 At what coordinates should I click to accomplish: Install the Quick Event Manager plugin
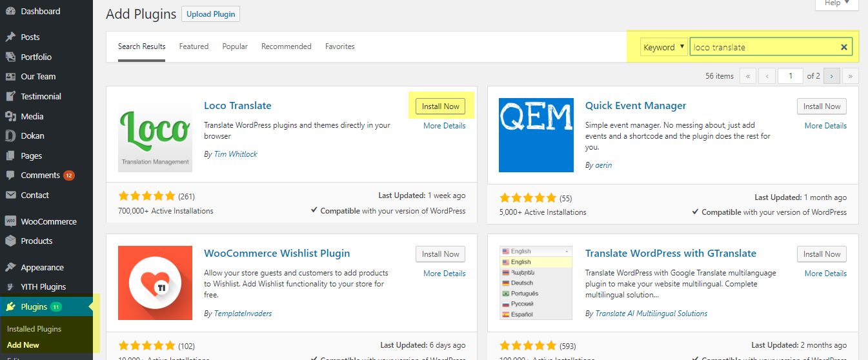(x=822, y=106)
